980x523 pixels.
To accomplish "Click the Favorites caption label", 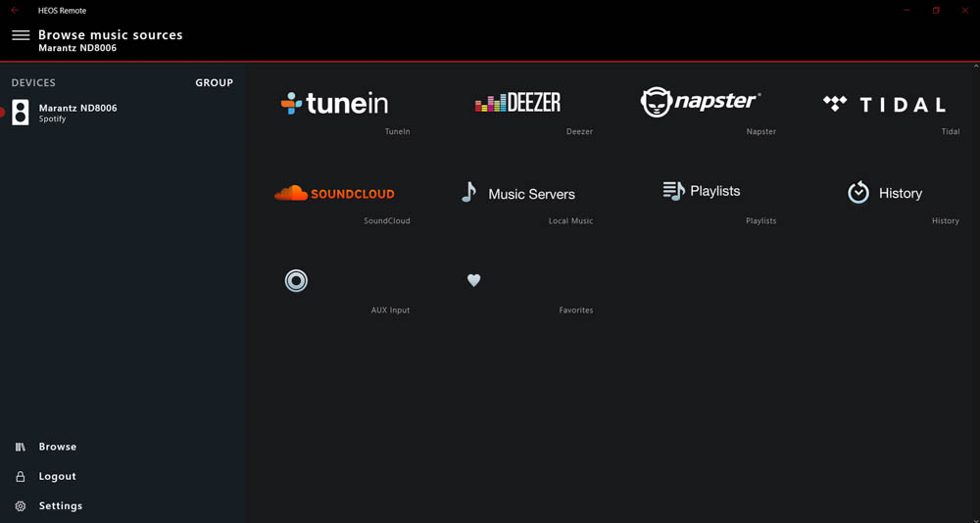I will [575, 310].
